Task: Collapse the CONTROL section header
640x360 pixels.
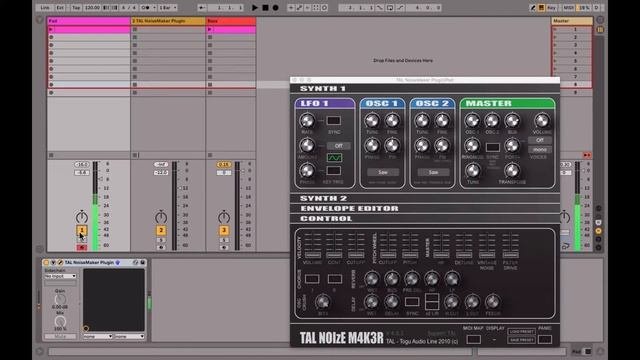Action: (x=425, y=219)
